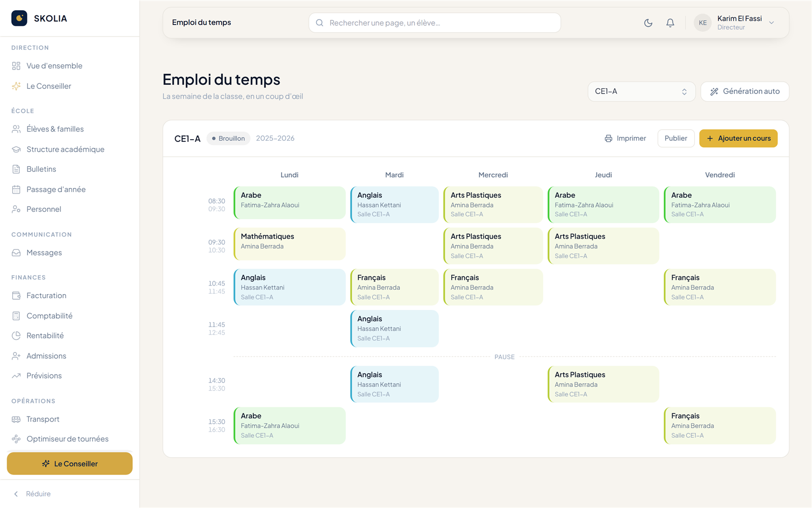Image resolution: width=812 pixels, height=508 pixels.
Task: Click the Transport bus icon
Action: click(16, 420)
